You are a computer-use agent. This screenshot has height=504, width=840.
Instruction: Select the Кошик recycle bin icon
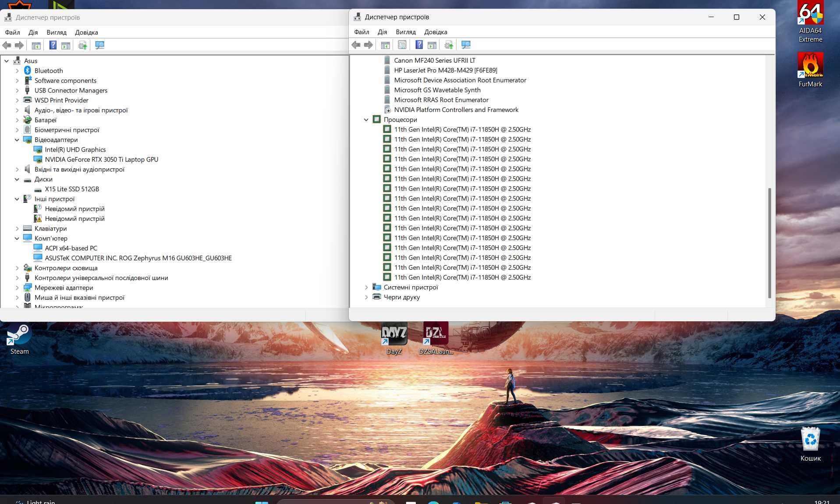coord(810,444)
